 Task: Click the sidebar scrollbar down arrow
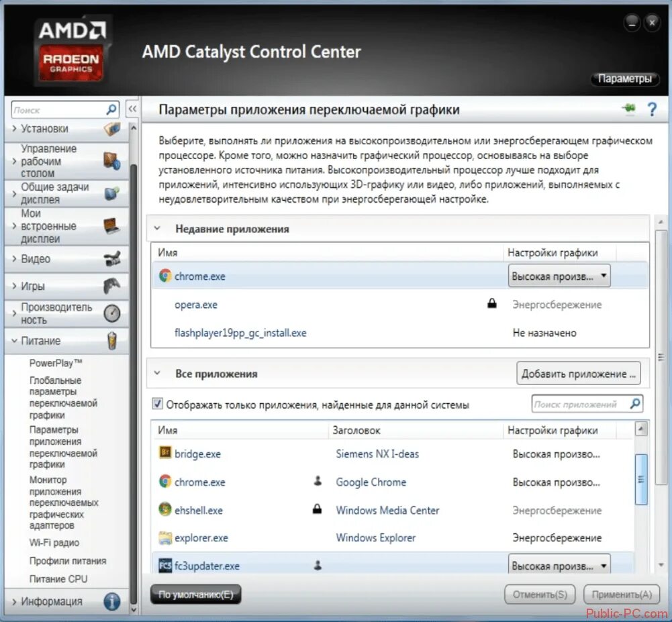[133, 609]
